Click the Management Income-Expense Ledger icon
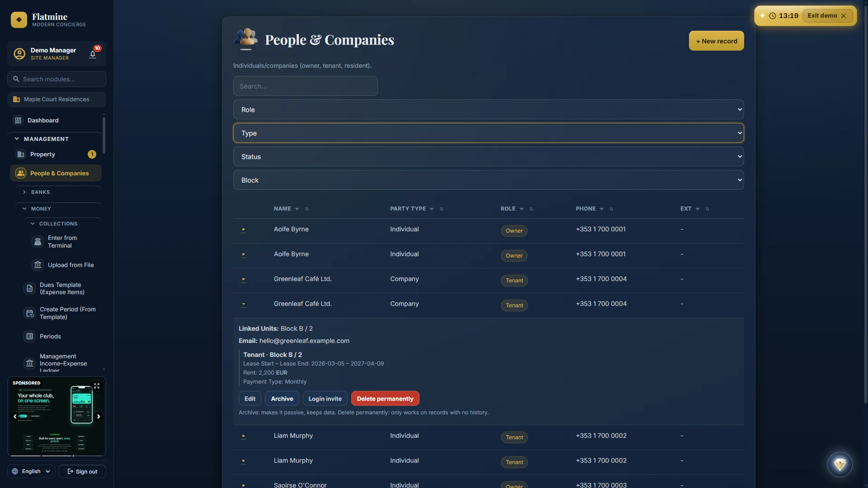 pyautogui.click(x=30, y=363)
